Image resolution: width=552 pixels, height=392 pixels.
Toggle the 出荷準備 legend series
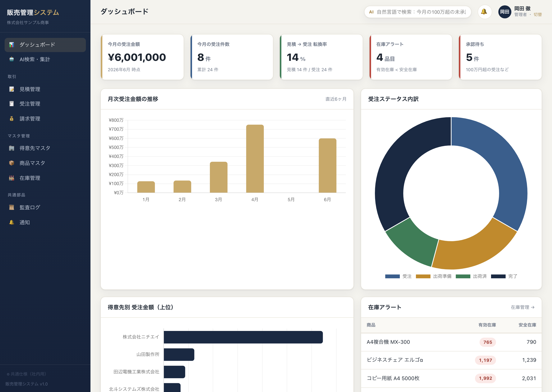click(434, 276)
